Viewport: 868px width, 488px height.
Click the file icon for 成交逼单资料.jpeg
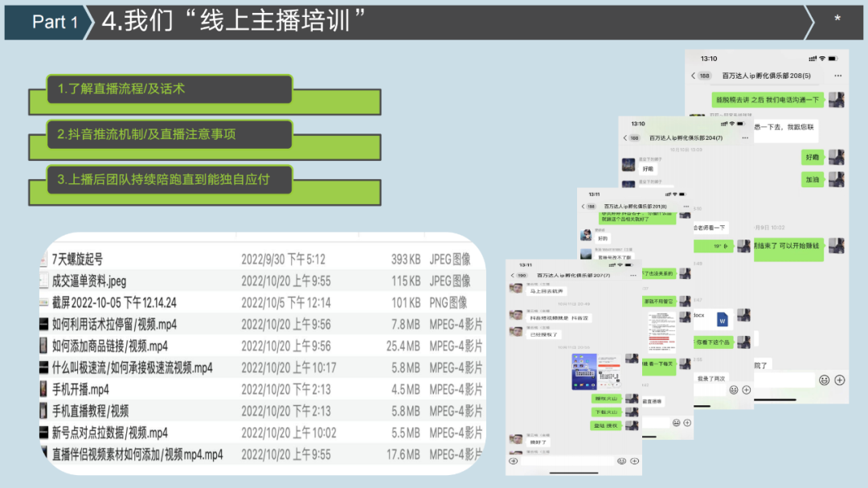tap(44, 281)
